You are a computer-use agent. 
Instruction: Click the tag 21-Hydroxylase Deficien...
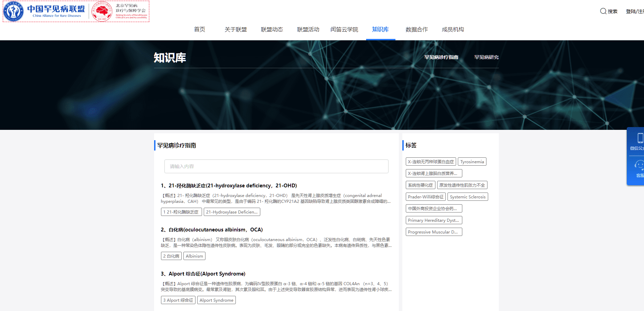[232, 212]
